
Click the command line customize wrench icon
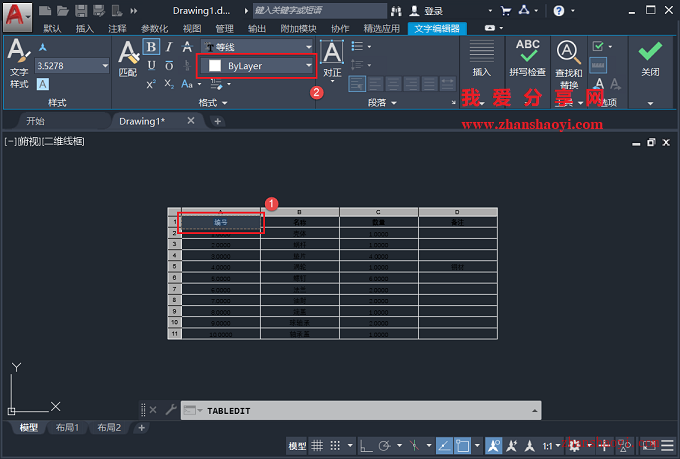pos(171,410)
